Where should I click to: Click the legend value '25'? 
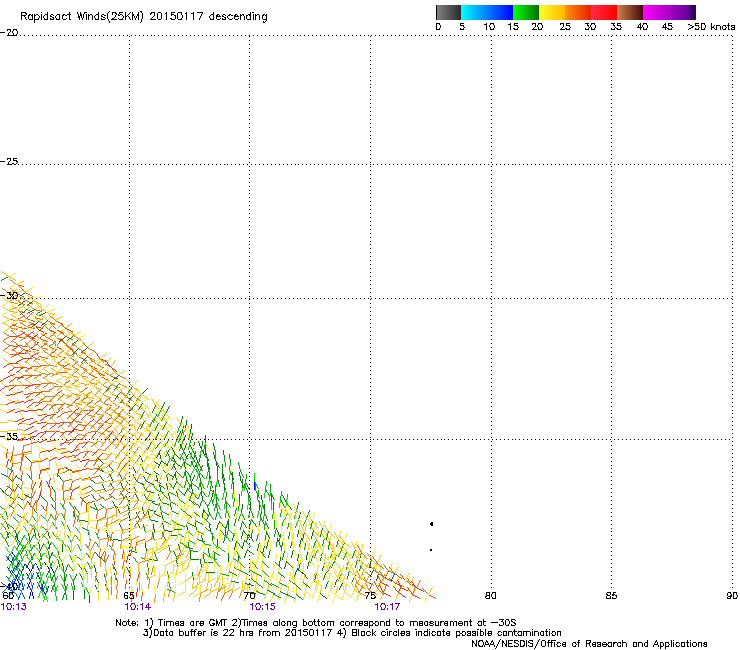pyautogui.click(x=565, y=27)
